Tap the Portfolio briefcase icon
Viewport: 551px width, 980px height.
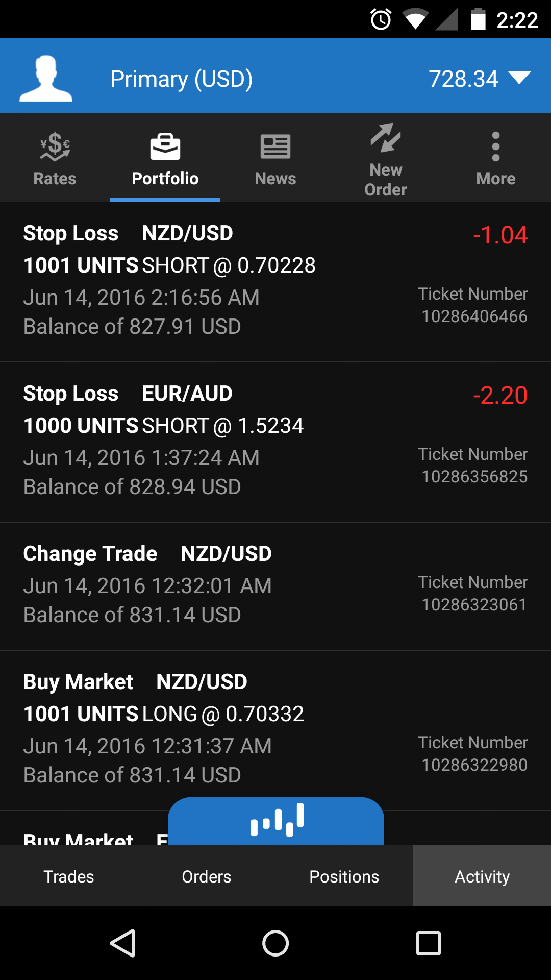click(165, 147)
